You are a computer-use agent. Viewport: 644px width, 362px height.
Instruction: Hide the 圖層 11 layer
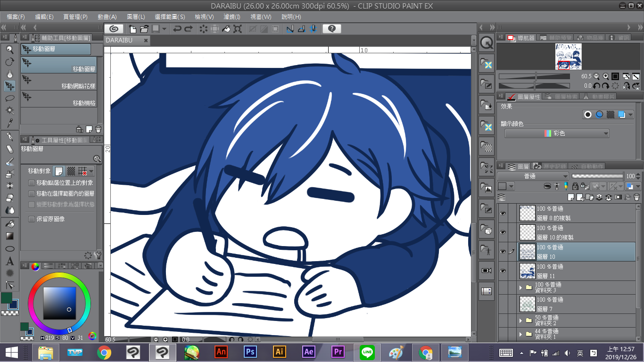click(x=503, y=271)
